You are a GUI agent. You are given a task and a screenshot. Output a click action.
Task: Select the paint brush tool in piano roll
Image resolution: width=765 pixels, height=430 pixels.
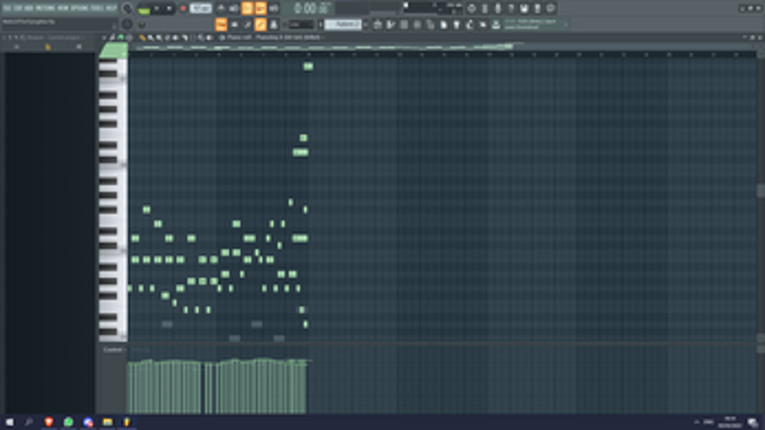150,38
